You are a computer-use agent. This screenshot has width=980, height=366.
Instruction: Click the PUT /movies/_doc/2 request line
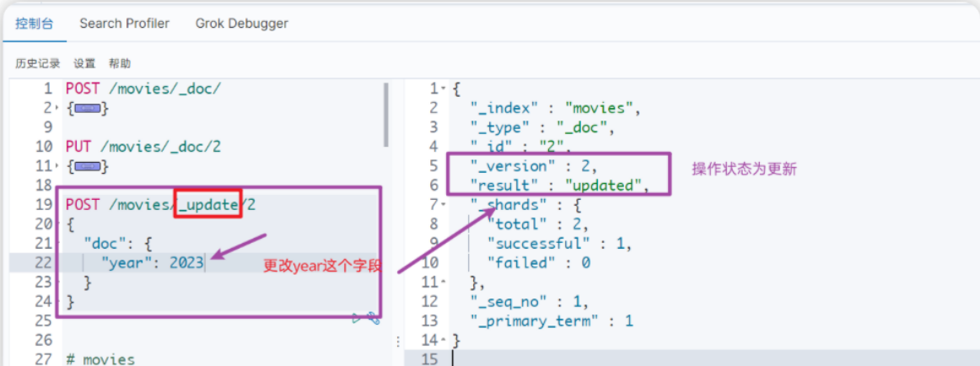tap(143, 148)
